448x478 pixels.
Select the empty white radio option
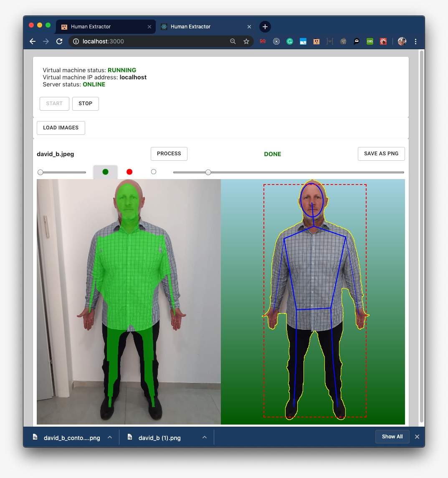tap(154, 172)
